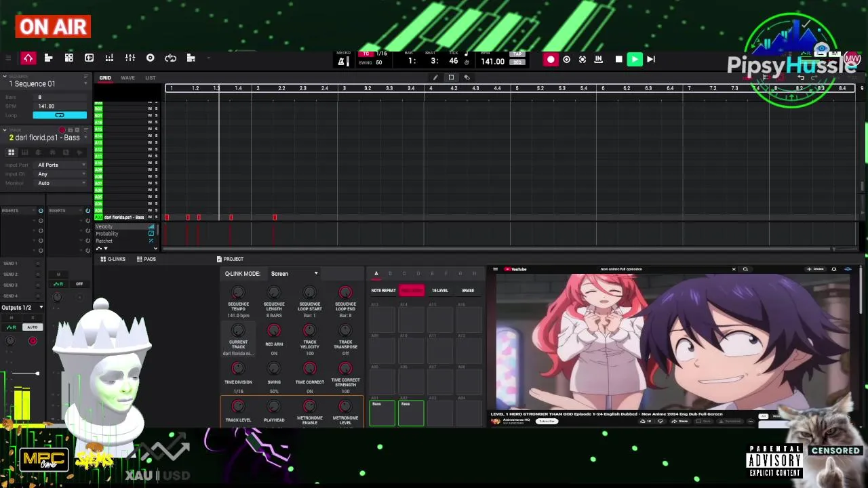This screenshot has width=868, height=488.
Task: Open the looper icon in toolbar
Action: [171, 58]
